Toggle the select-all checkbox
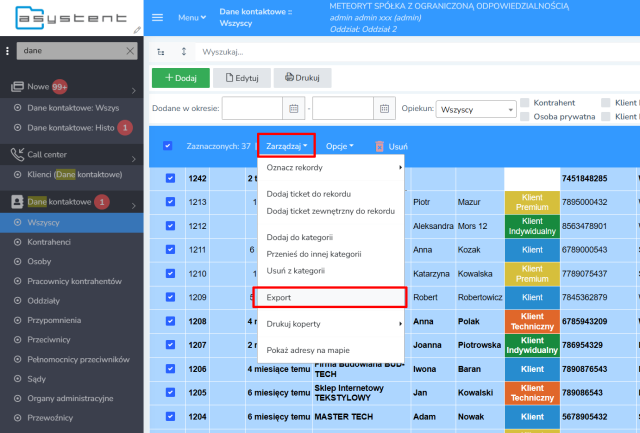This screenshot has height=433, width=640. [167, 146]
